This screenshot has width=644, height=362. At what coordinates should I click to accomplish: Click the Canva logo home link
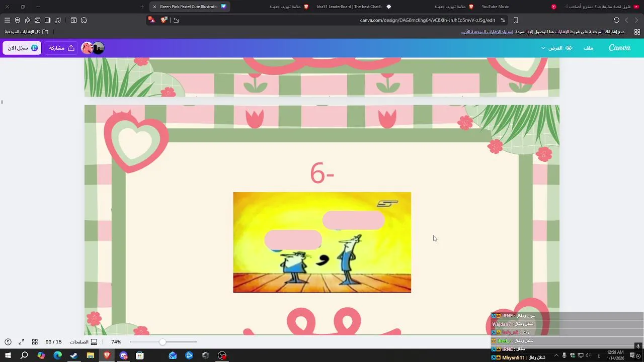619,48
